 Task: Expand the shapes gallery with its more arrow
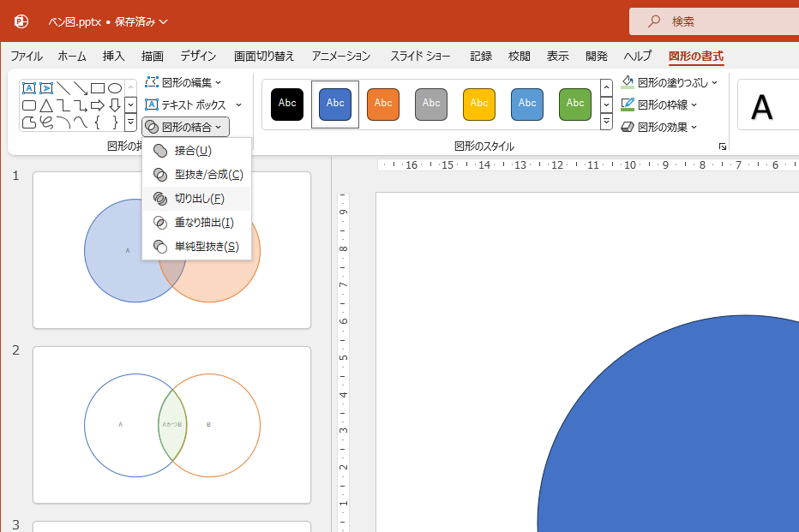[131, 123]
